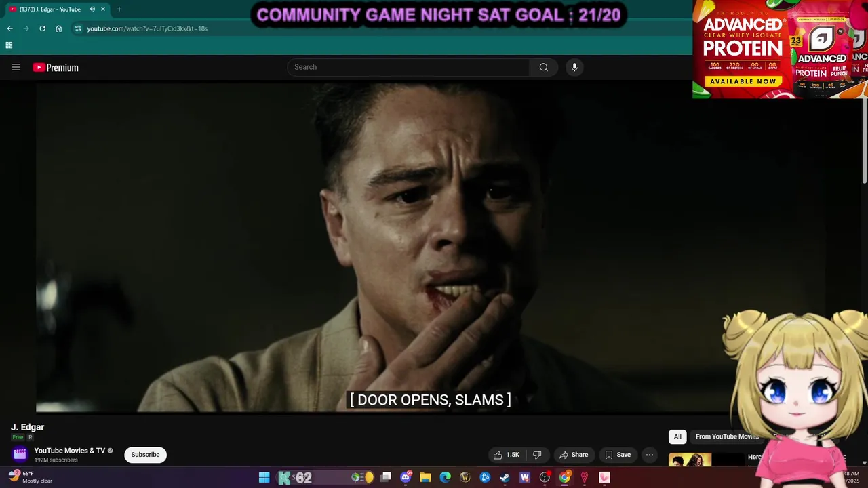The width and height of the screenshot is (868, 488).
Task: Click the youtube.com address bar URL
Action: tap(147, 28)
